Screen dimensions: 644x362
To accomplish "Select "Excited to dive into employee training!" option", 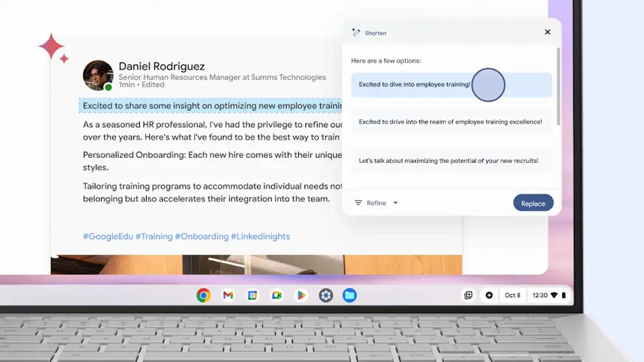I will [x=414, y=84].
